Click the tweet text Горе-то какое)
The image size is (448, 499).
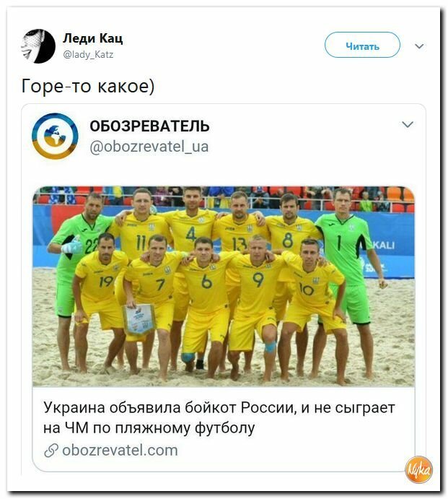(x=88, y=86)
